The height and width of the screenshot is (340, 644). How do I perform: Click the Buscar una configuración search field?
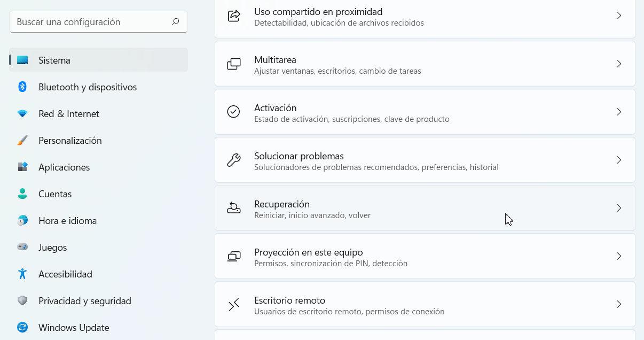[x=98, y=21]
